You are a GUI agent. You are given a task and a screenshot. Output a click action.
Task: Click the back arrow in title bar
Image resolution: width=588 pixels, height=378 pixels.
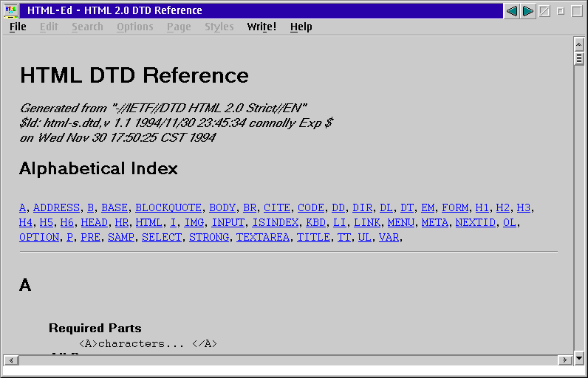(511, 11)
